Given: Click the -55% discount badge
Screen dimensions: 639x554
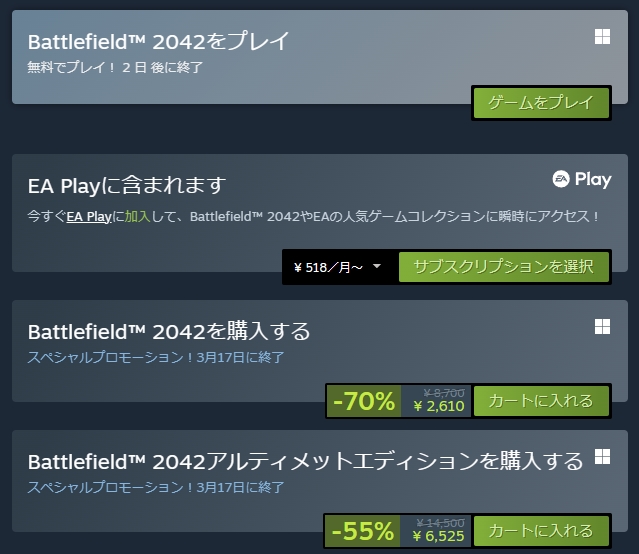Looking at the screenshot, I should click(362, 530).
